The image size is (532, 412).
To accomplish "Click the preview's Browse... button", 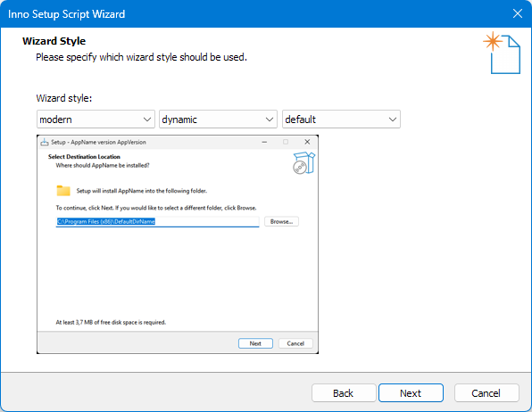I will (x=281, y=221).
